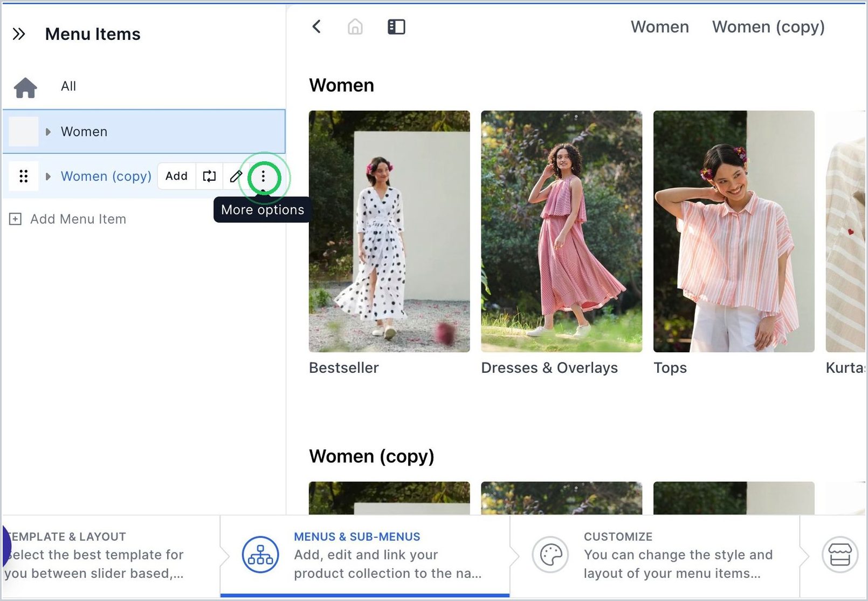
Task: Click Add on Women (copy) row
Action: click(x=176, y=176)
